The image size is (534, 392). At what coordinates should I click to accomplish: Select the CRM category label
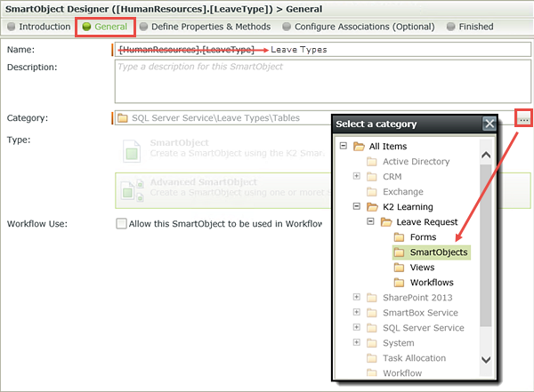click(x=392, y=177)
